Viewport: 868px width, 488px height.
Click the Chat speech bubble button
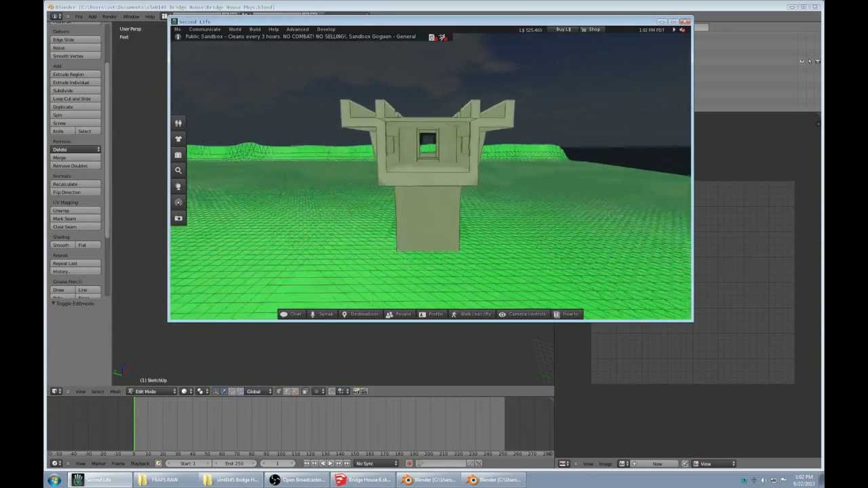(291, 314)
